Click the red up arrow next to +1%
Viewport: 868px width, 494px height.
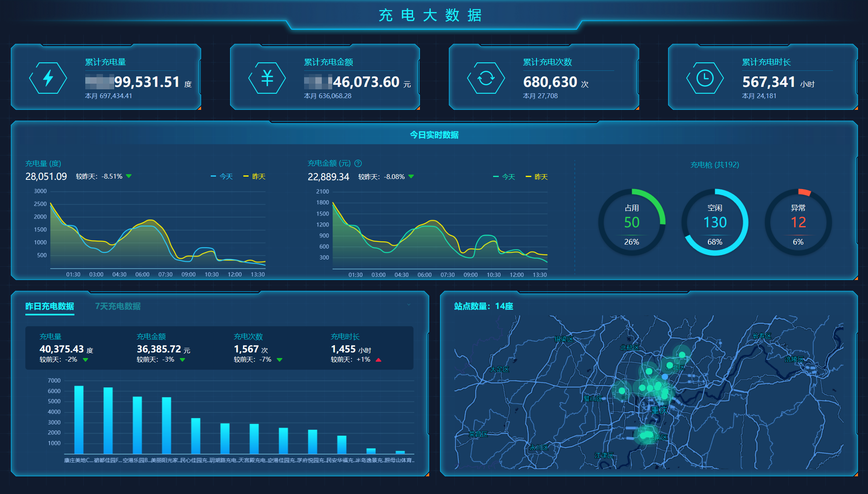click(x=378, y=360)
